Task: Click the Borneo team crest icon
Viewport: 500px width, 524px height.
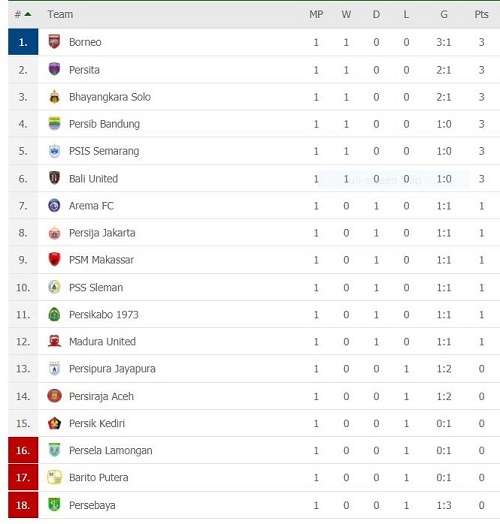Action: click(54, 42)
